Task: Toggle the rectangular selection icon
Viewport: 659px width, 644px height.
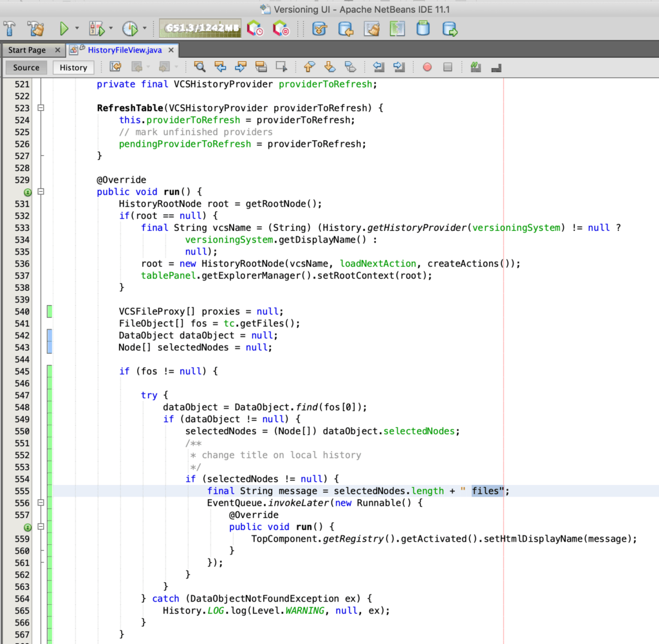Action: [281, 67]
